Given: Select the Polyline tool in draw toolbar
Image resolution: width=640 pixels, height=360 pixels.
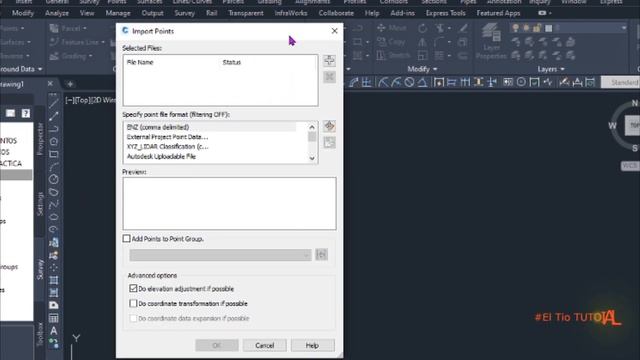Looking at the screenshot, I should [53, 129].
